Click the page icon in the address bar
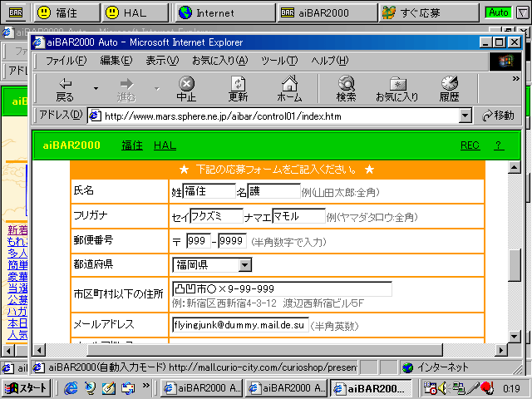 pos(95,116)
